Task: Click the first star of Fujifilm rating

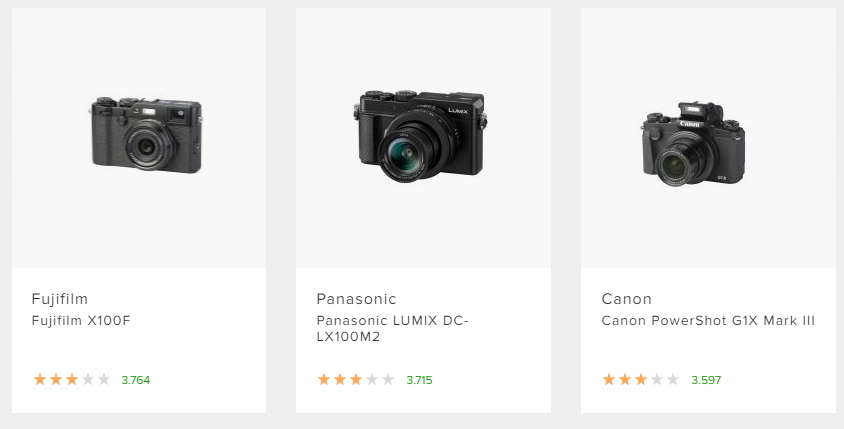Action: click(40, 380)
